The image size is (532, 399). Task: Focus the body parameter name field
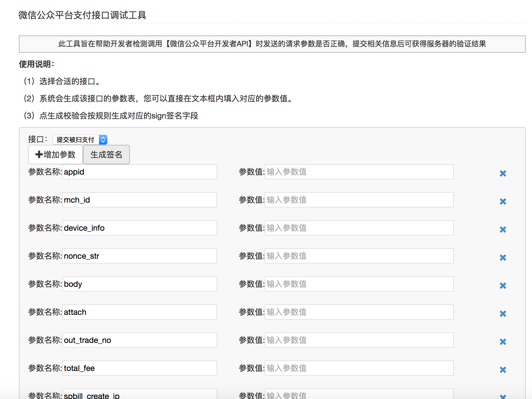click(140, 284)
